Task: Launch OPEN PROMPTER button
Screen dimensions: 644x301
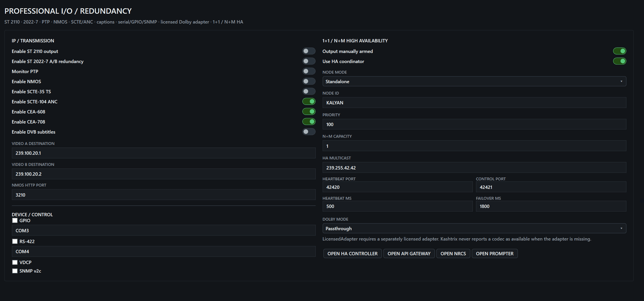Action: 495,253
